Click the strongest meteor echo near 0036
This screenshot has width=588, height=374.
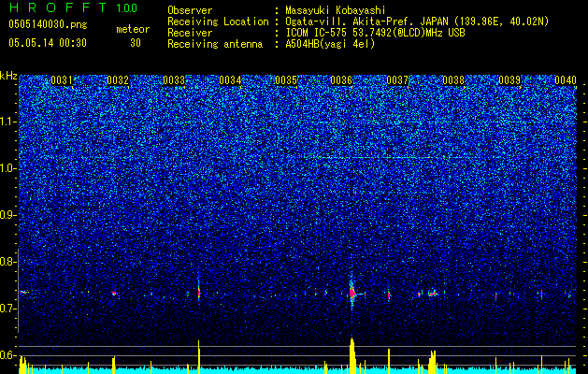tap(352, 293)
